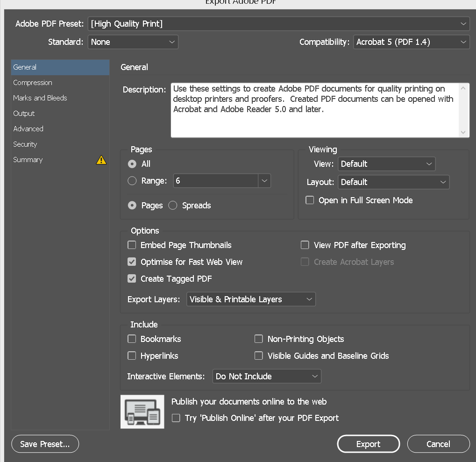The width and height of the screenshot is (476, 462).
Task: Disable Optimise for Fast Web View
Action: pos(132,262)
